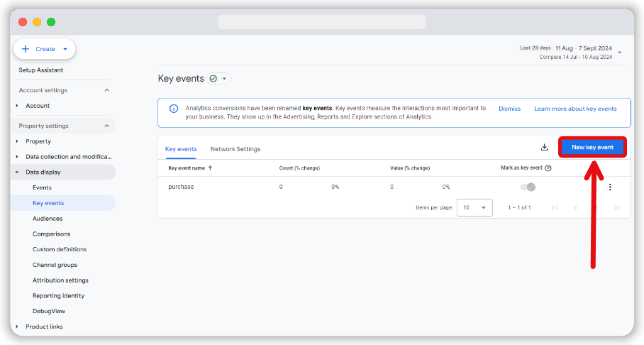644x345 pixels.
Task: Collapse the Account settings section
Action: tap(107, 90)
